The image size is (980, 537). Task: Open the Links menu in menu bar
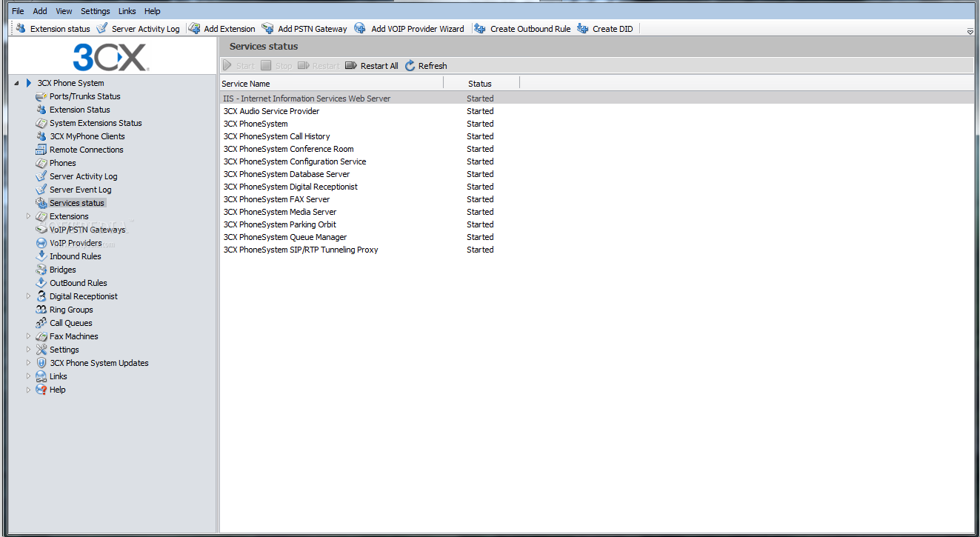(x=127, y=11)
